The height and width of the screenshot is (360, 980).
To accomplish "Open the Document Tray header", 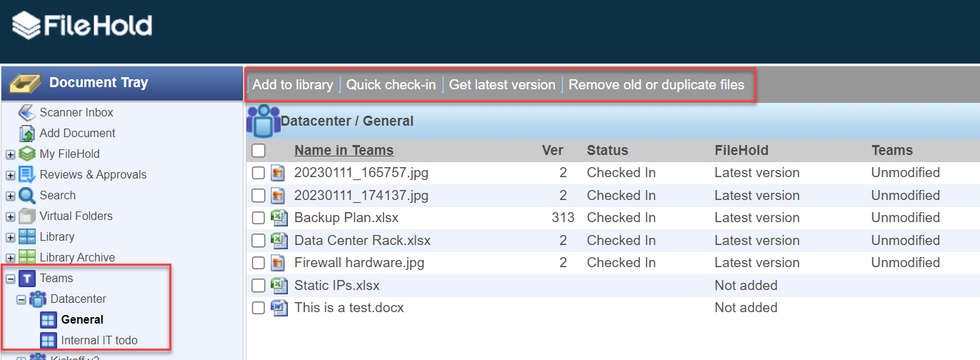I will point(99,83).
